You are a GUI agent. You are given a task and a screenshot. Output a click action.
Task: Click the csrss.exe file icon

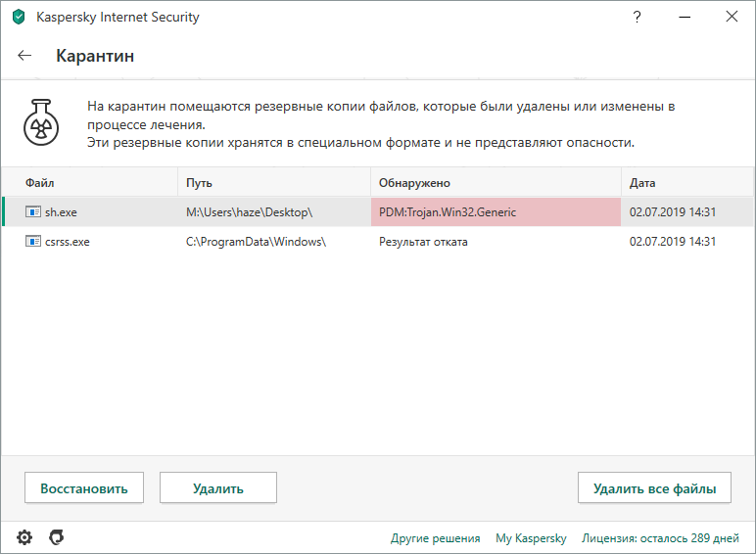(33, 242)
